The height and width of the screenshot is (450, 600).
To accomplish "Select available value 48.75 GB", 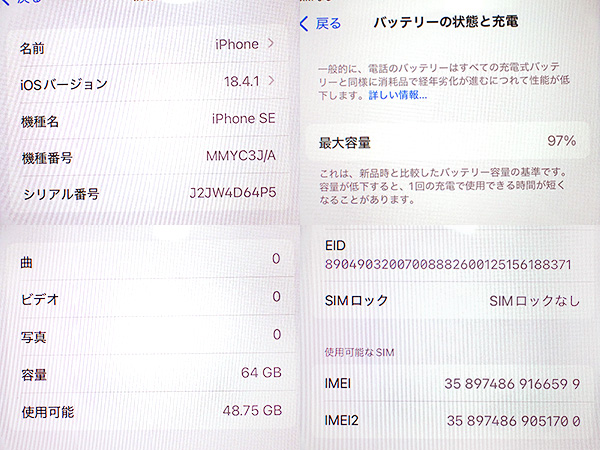I will 253,411.
